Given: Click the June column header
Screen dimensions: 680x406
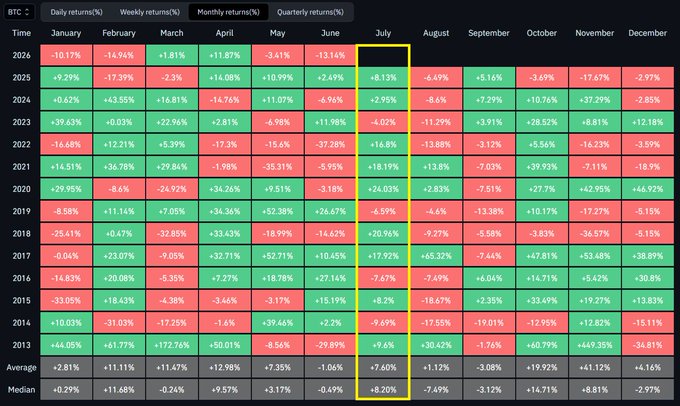Looking at the screenshot, I should 330,33.
